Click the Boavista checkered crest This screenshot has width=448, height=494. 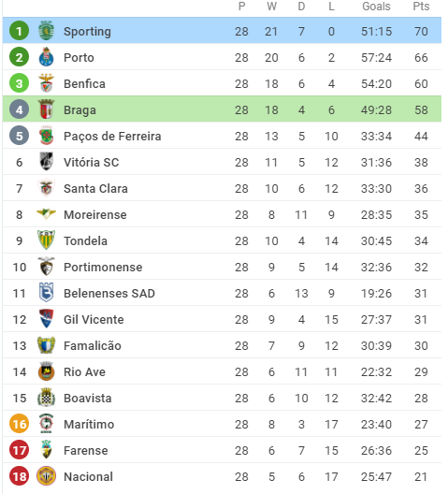coord(47,397)
